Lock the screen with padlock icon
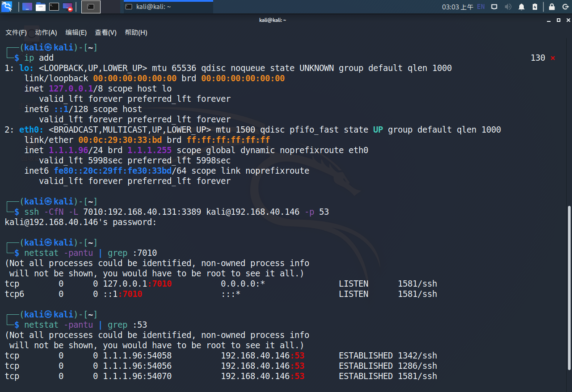The image size is (572, 392). click(x=552, y=7)
